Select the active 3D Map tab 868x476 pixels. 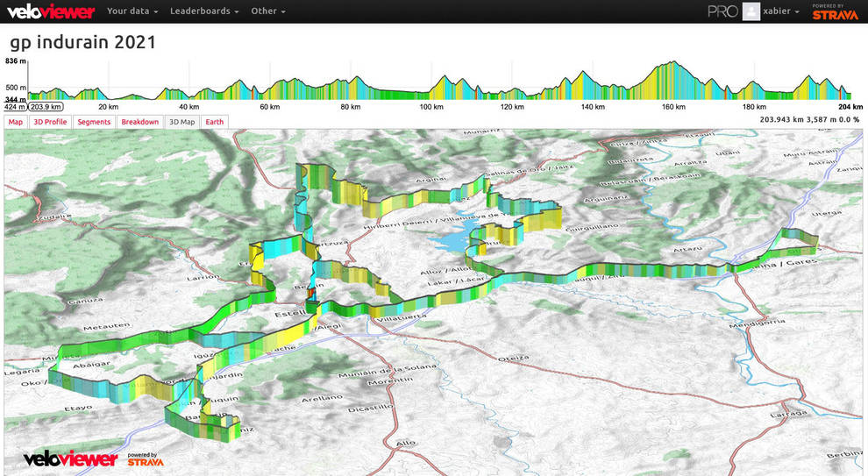tap(181, 122)
